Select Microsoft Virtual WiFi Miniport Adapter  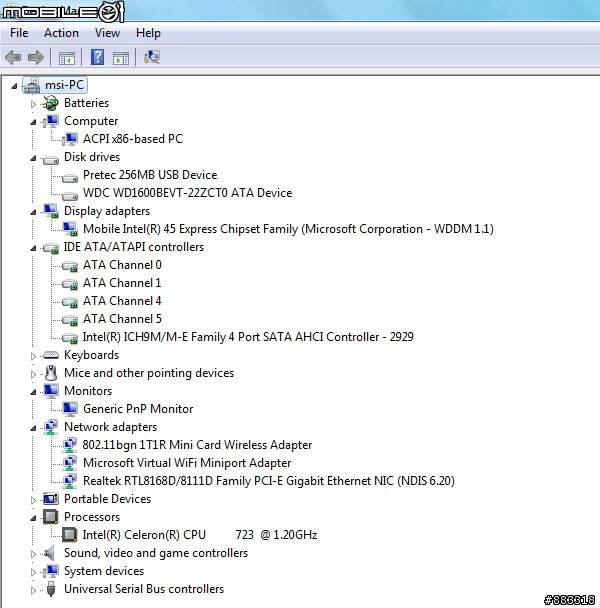click(187, 463)
